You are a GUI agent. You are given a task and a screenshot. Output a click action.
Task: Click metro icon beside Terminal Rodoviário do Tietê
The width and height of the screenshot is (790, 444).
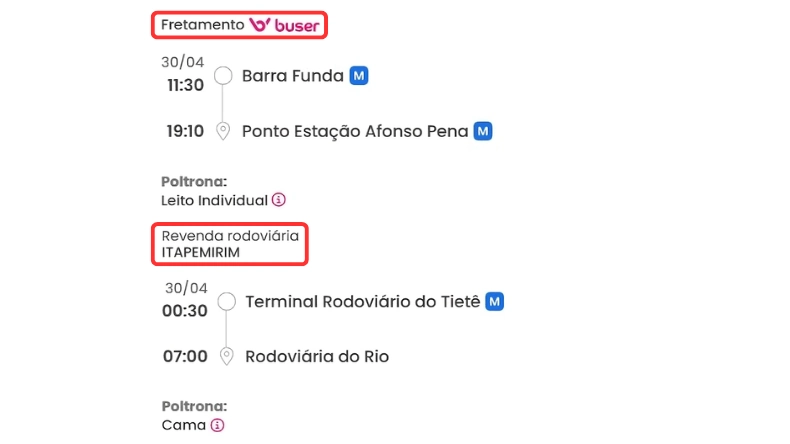(495, 301)
